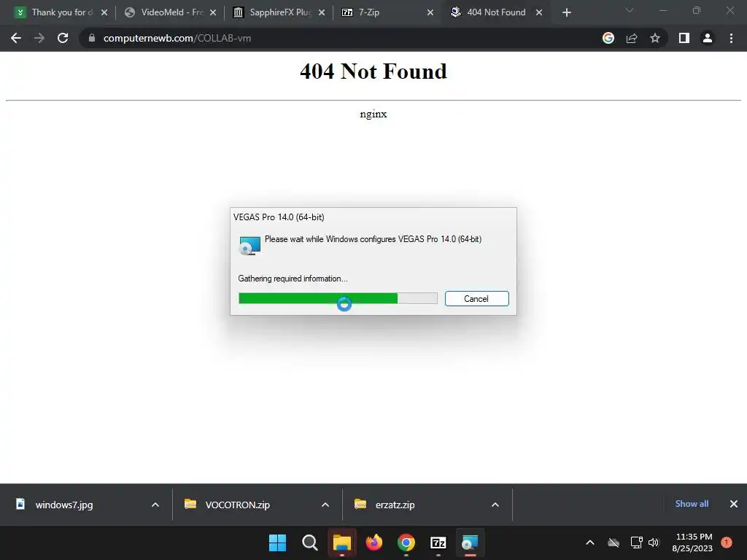747x560 pixels.
Task: Open clock and calendar flyout
Action: (x=693, y=542)
